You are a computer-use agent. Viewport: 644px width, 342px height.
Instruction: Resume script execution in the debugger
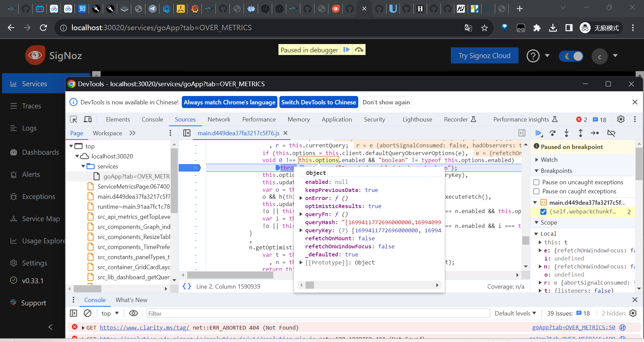(x=538, y=133)
